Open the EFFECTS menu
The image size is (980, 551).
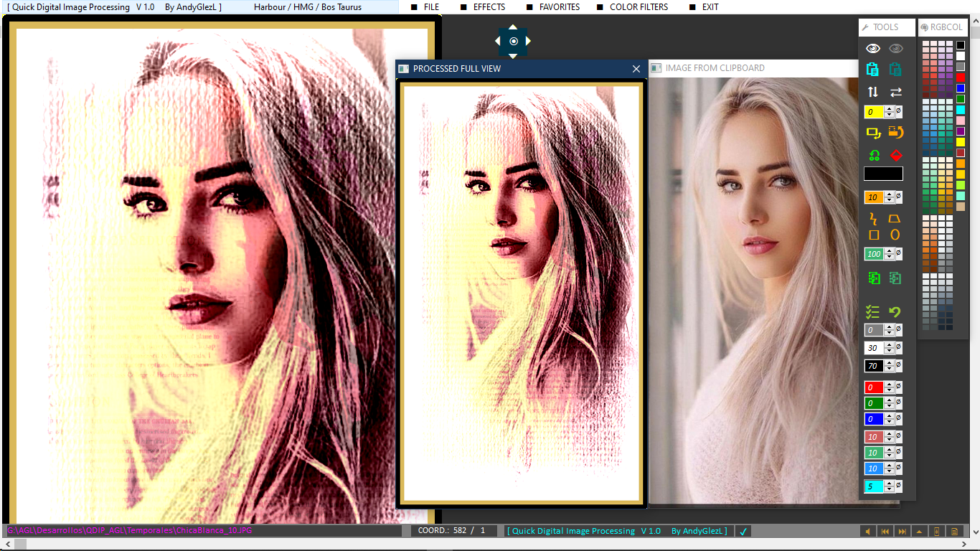coord(489,7)
